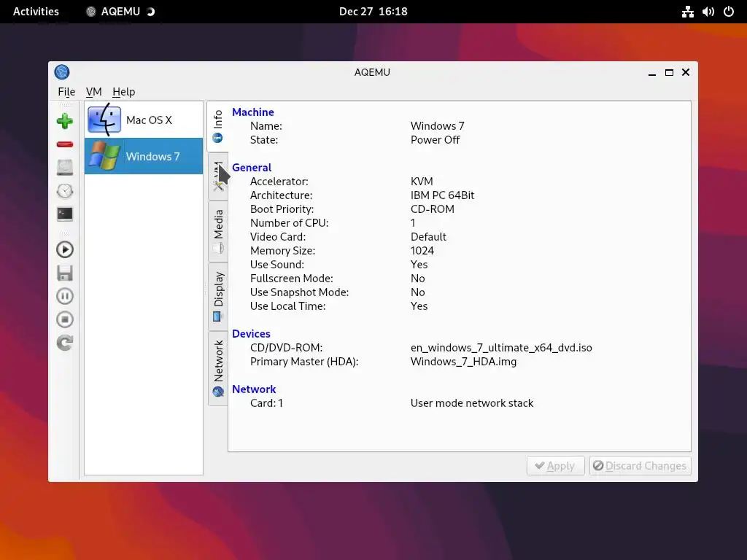Click the Windows 7 flag logo icon
The image size is (747, 560).
[x=104, y=156]
